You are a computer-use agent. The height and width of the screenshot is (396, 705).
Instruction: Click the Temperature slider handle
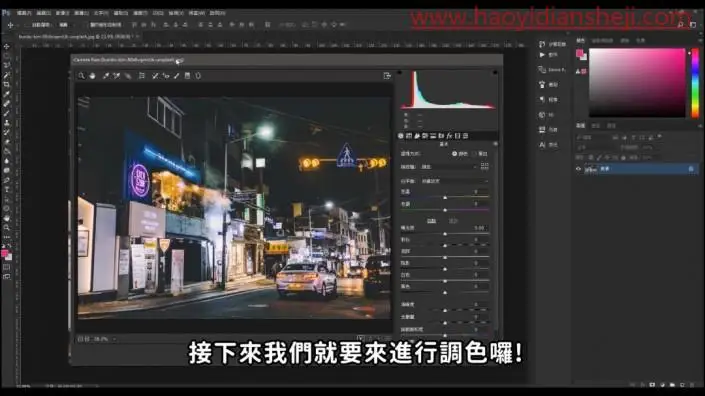pyautogui.click(x=445, y=197)
